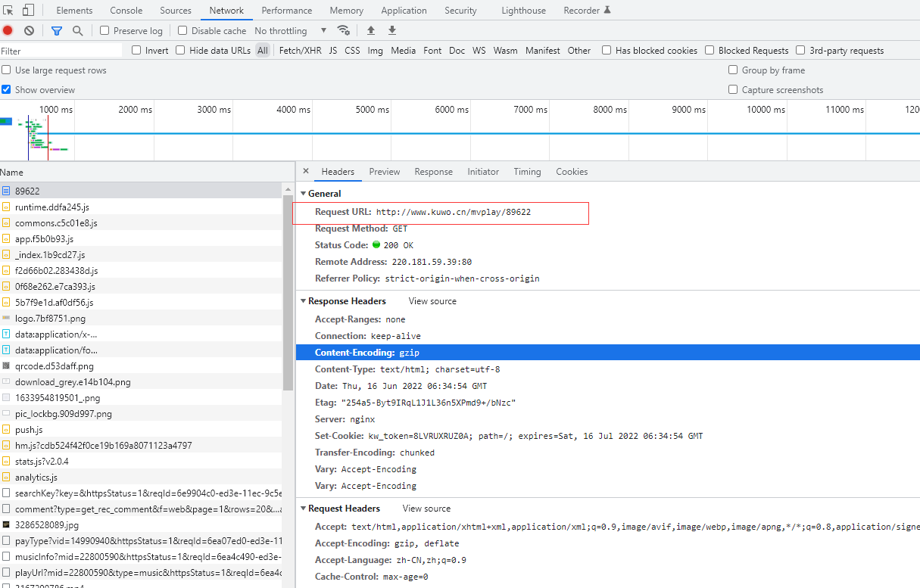Export HAR file with download arrow
920x588 pixels.
click(x=392, y=30)
